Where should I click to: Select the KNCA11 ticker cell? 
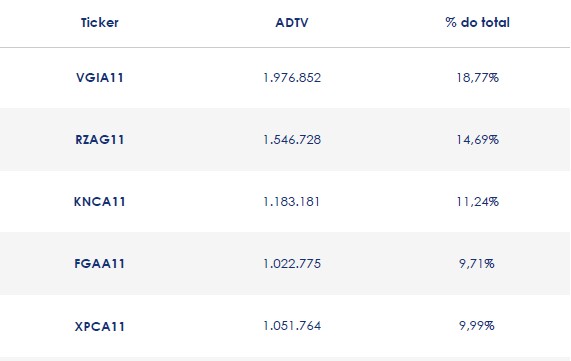pyautogui.click(x=99, y=201)
